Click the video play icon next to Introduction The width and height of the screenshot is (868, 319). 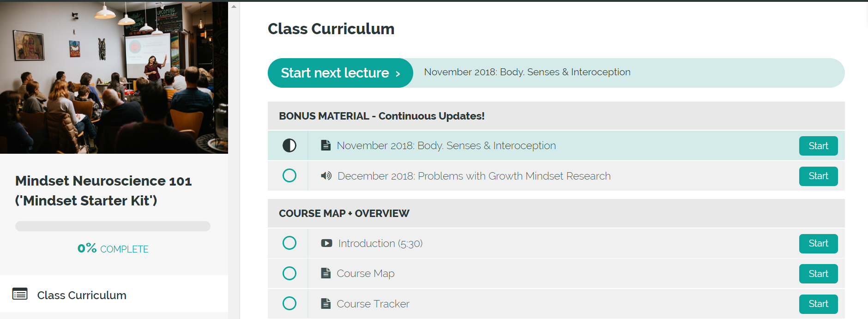coord(326,243)
